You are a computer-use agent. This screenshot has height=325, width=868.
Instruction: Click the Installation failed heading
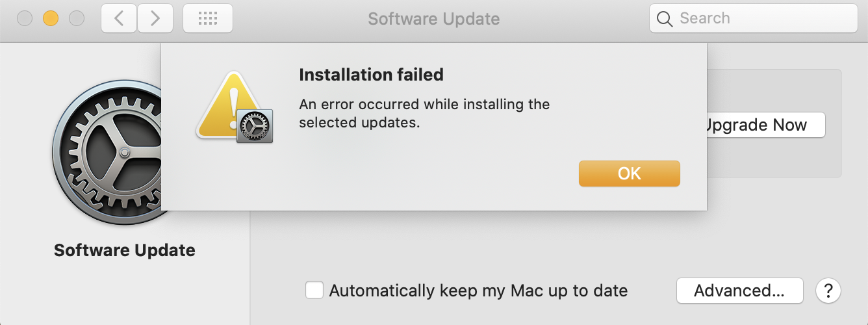tap(371, 75)
